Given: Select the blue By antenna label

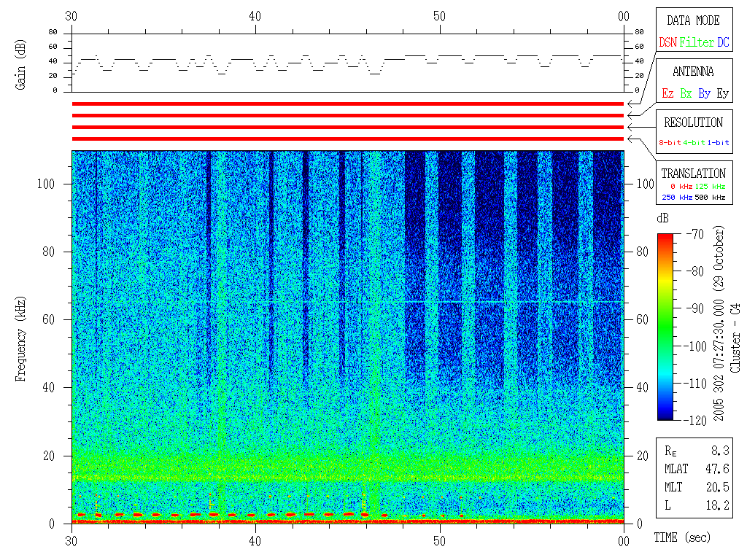Looking at the screenshot, I should 705,93.
